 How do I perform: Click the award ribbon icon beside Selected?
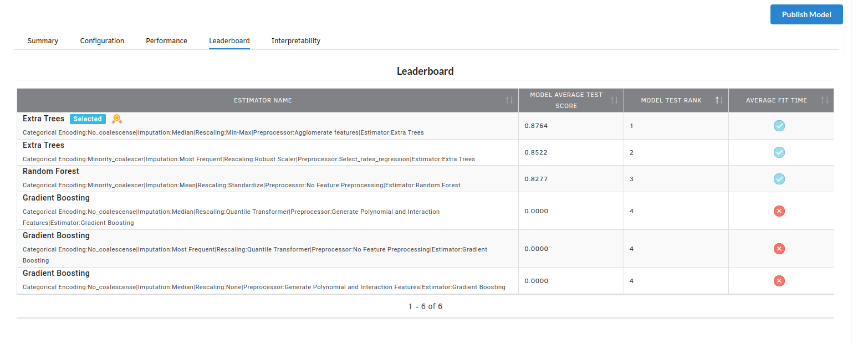(116, 119)
